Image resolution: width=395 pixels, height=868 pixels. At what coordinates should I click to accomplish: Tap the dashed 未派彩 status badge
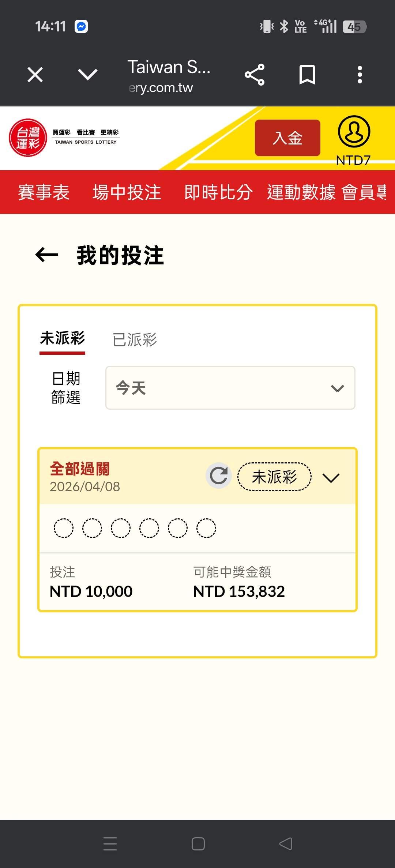click(x=274, y=477)
